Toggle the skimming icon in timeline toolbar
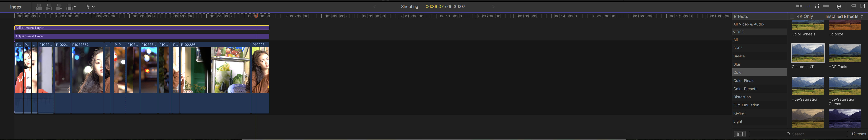The height and width of the screenshot is (140, 868). pyautogui.click(x=799, y=6)
